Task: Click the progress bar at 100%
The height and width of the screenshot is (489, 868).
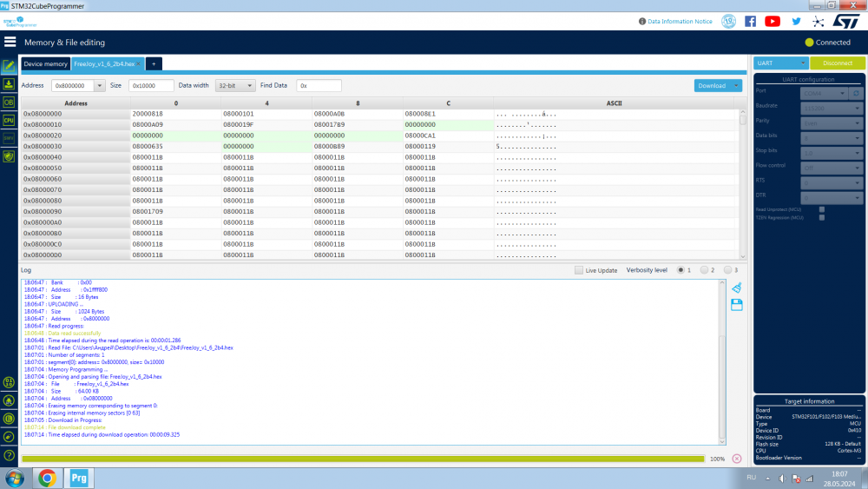Action: click(363, 459)
